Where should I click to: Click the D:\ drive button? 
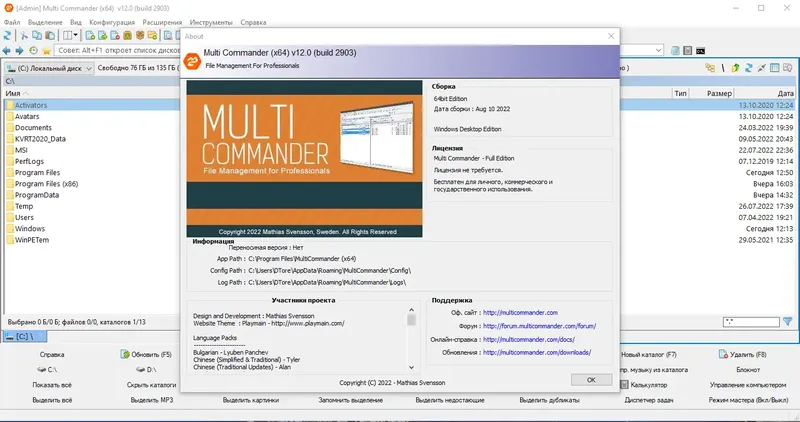pyautogui.click(x=146, y=369)
